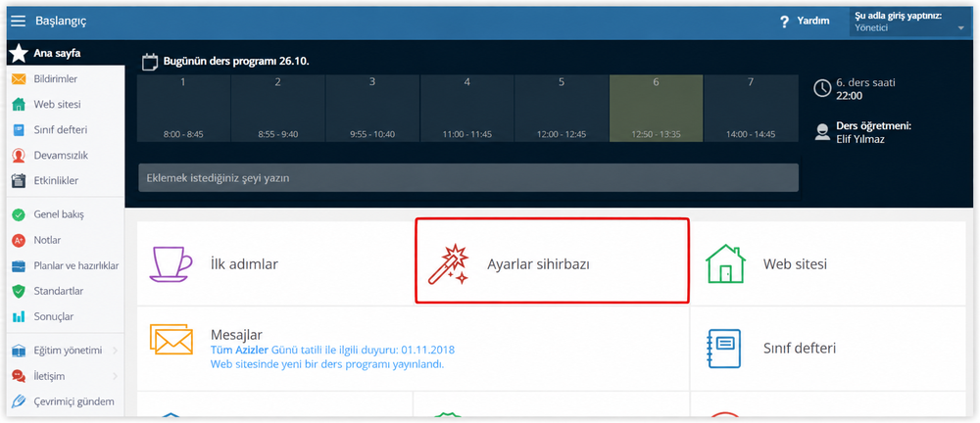
Task: Click the green house Web sitesi tile icon
Action: pyautogui.click(x=725, y=263)
